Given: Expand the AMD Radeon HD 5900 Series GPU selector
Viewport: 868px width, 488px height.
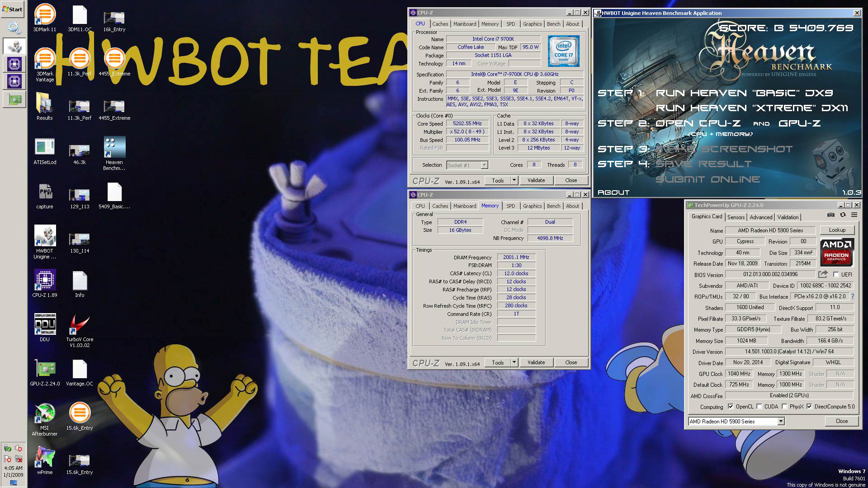Looking at the screenshot, I should [781, 422].
